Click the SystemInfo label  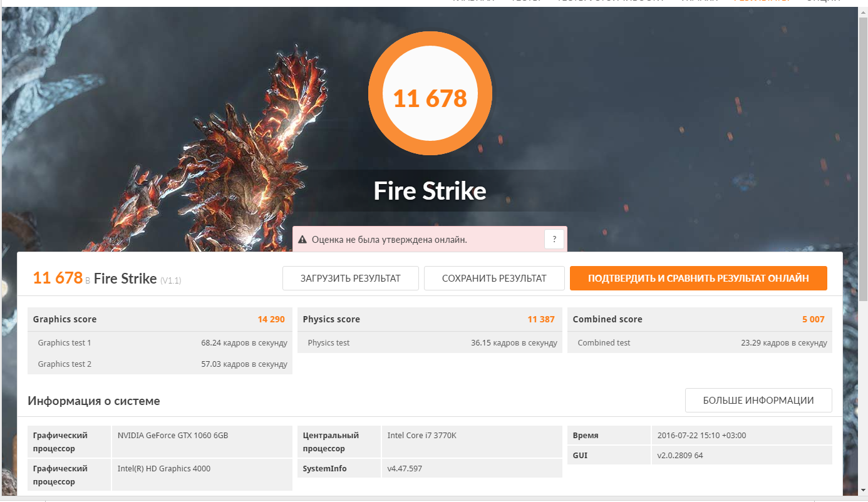pyautogui.click(x=324, y=469)
